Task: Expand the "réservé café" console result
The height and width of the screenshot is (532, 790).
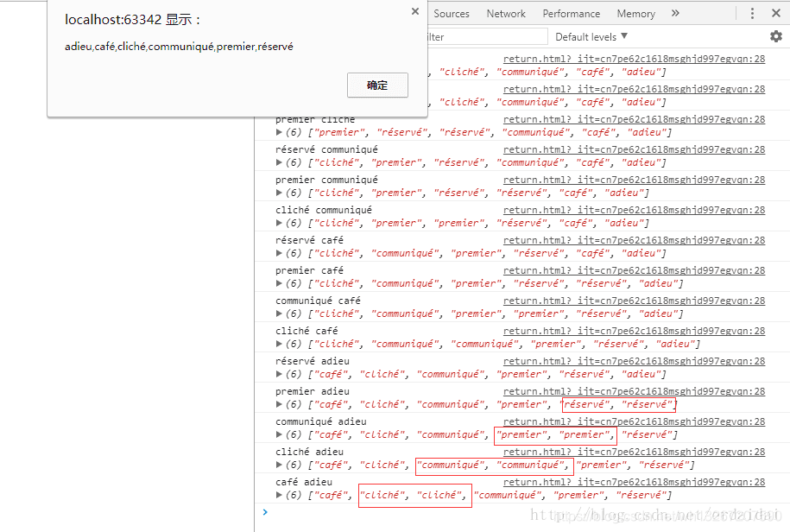Action: 278,252
